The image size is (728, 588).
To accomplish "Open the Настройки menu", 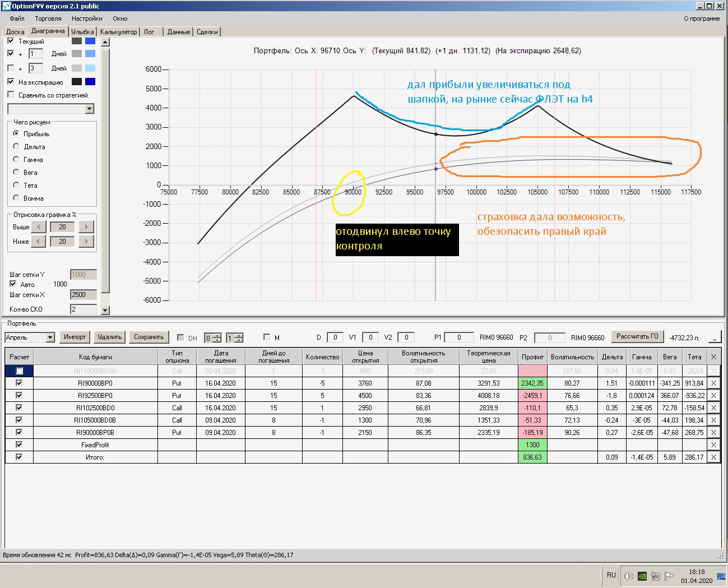I will (87, 18).
